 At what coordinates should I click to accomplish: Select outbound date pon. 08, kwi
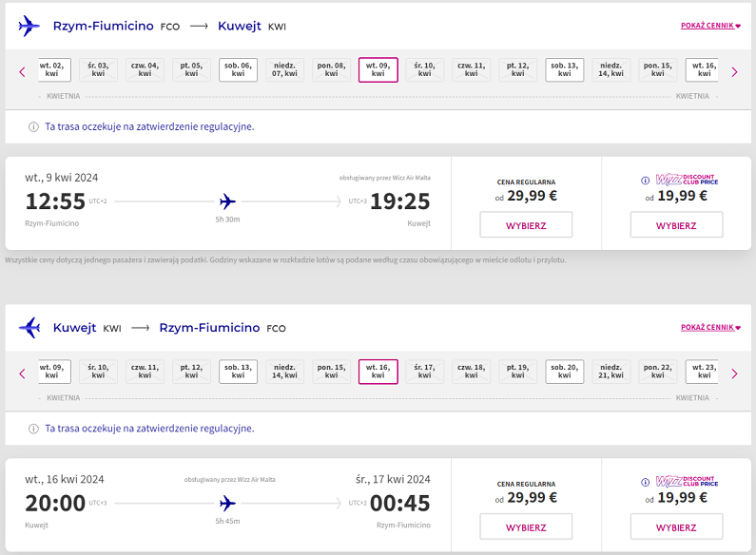[x=331, y=70]
